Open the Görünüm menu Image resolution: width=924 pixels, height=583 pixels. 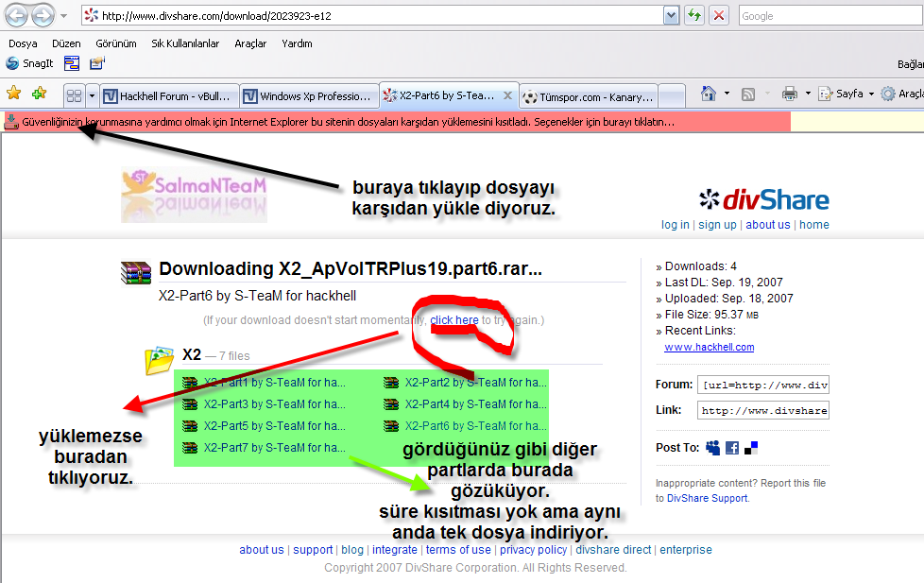click(x=116, y=43)
